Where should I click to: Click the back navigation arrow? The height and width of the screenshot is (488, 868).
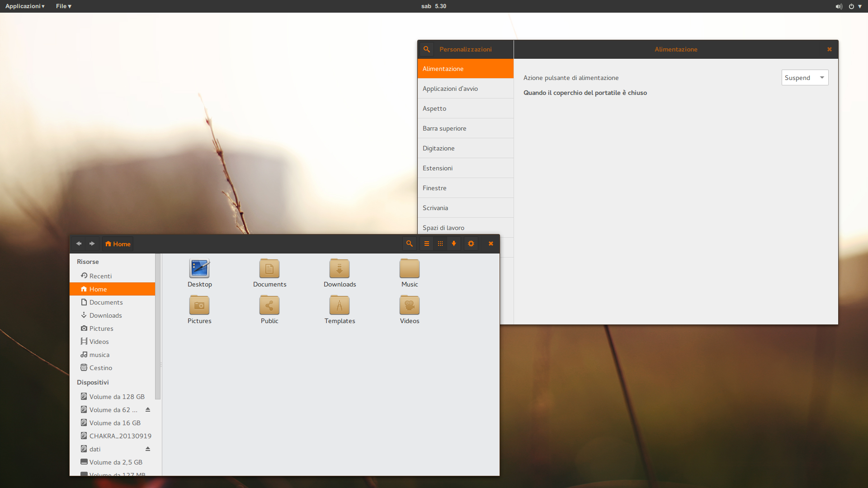click(78, 244)
